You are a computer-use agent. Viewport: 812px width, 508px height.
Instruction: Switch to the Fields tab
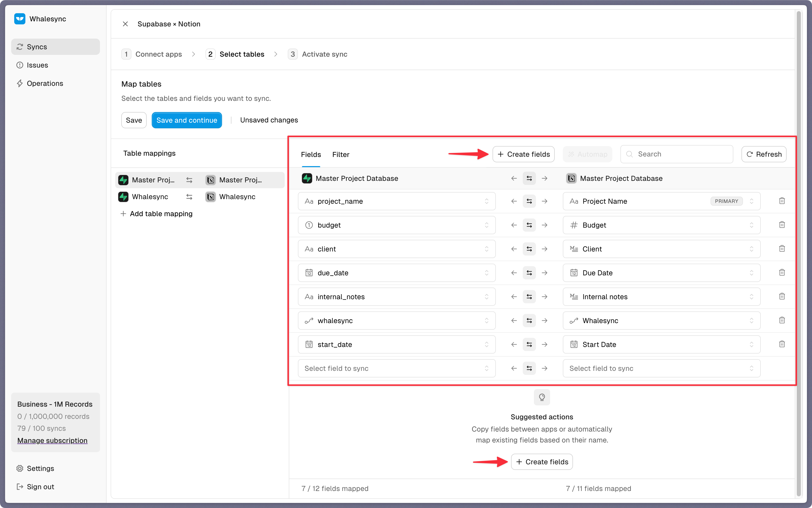(311, 154)
